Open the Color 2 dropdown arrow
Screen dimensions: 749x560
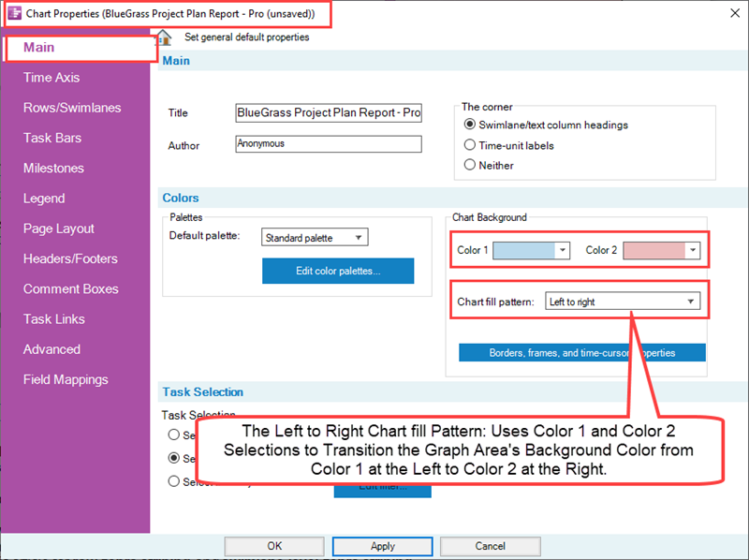point(693,250)
